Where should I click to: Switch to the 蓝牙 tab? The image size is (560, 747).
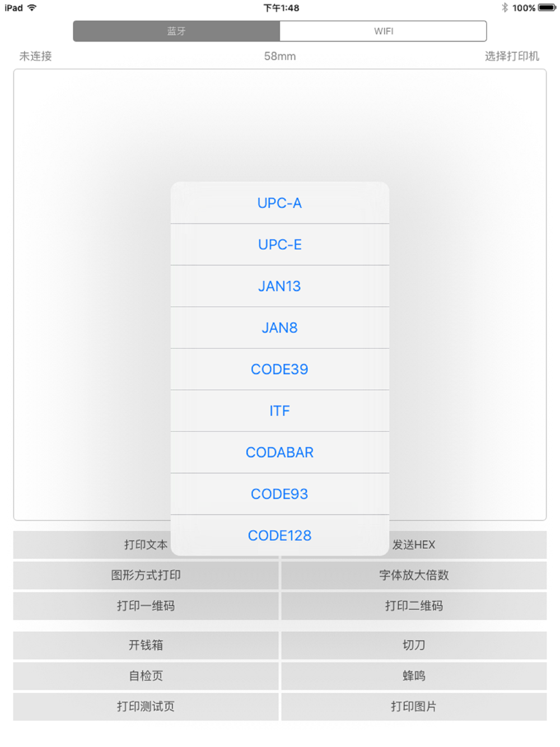pyautogui.click(x=176, y=31)
